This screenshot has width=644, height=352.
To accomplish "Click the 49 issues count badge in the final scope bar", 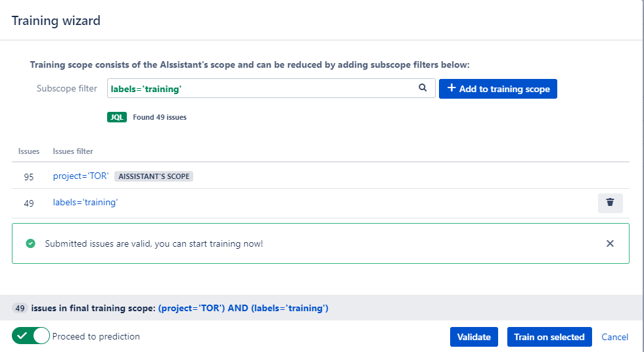I will click(x=20, y=308).
